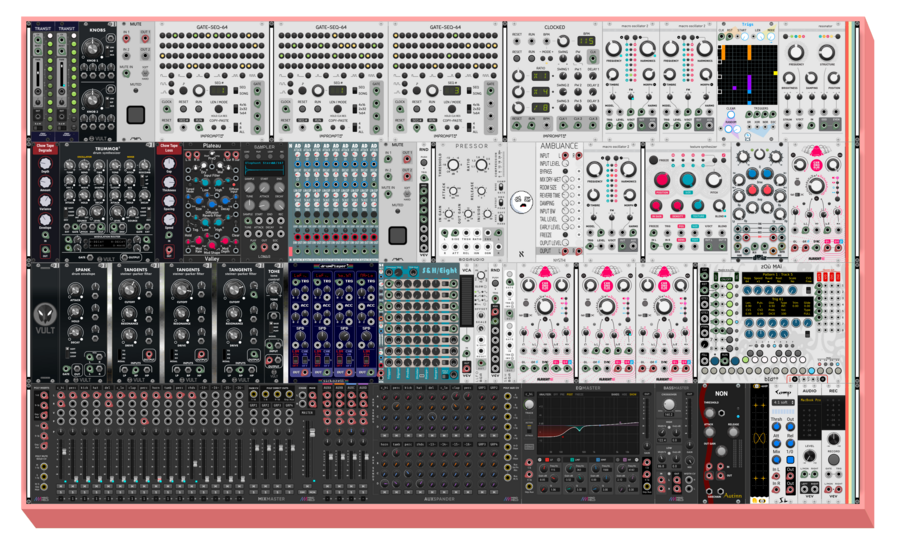Screen dimensions: 900x553
Task: Flip SEQ/SONG switch on first GATE-SEQ-64
Action: click(x=235, y=91)
